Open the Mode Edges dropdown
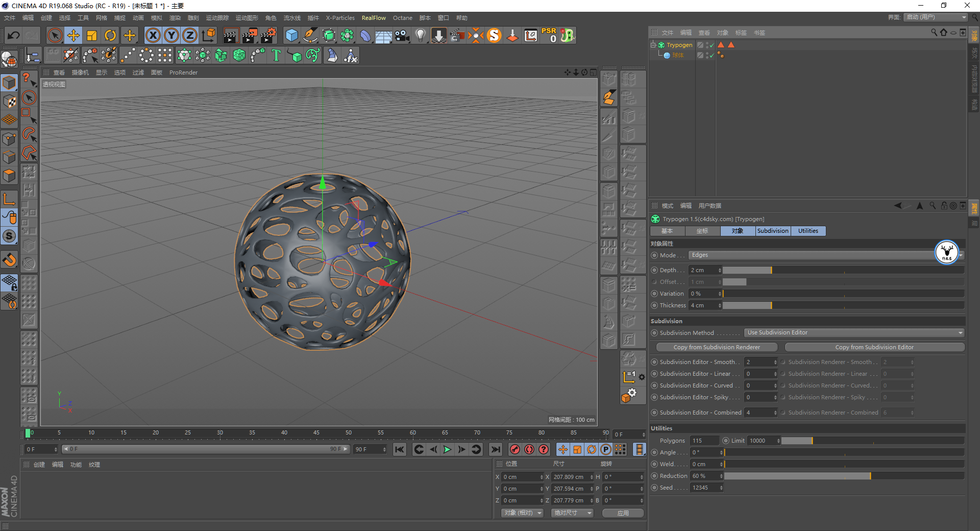Viewport: 980px width, 531px height. pos(826,255)
